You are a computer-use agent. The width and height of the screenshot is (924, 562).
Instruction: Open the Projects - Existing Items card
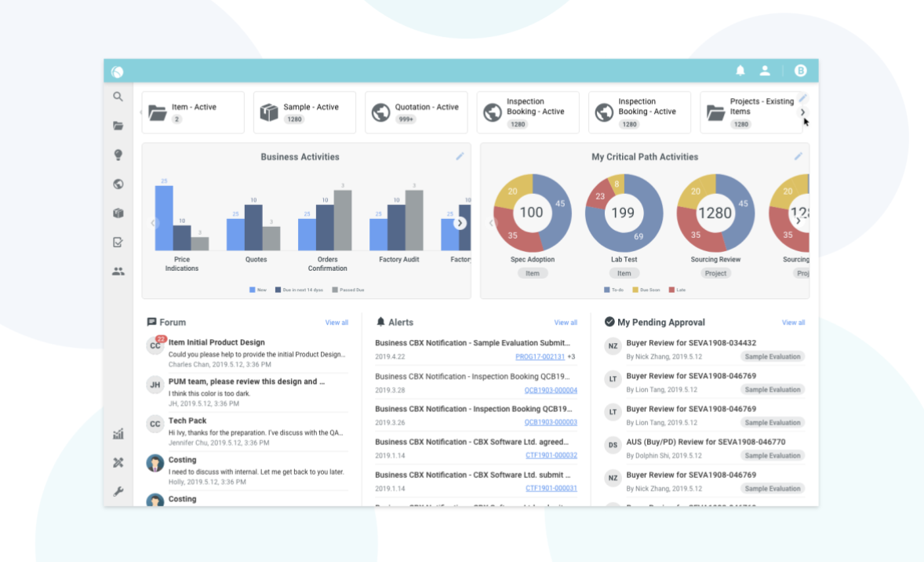751,112
